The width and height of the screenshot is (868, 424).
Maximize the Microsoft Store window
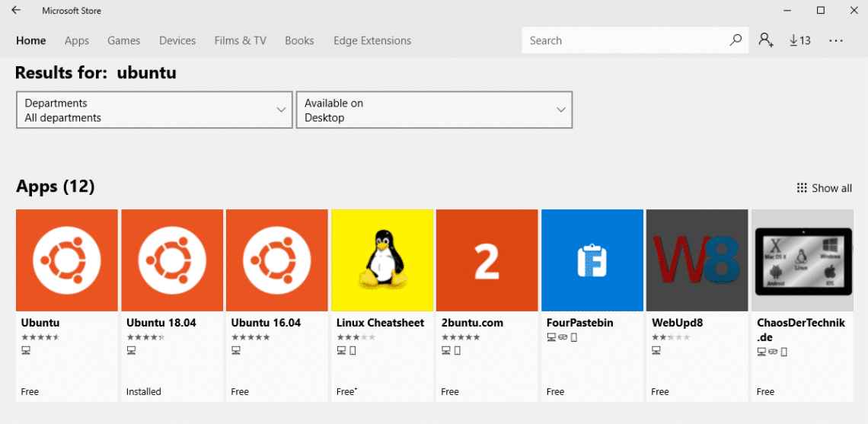pyautogui.click(x=821, y=10)
